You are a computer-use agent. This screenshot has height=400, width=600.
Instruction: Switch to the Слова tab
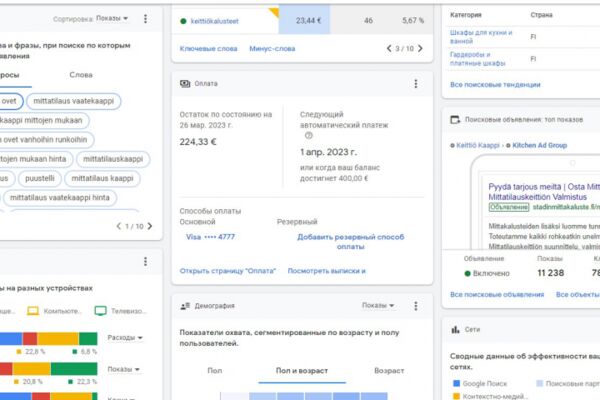point(81,75)
